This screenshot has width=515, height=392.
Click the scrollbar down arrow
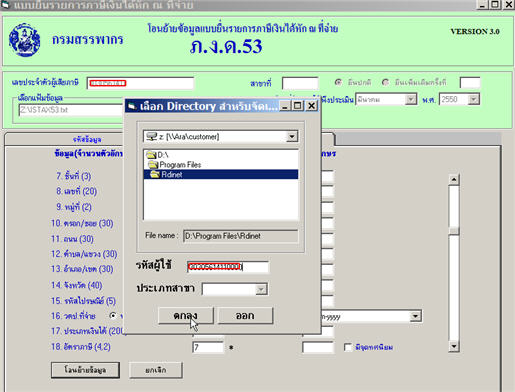(x=454, y=346)
